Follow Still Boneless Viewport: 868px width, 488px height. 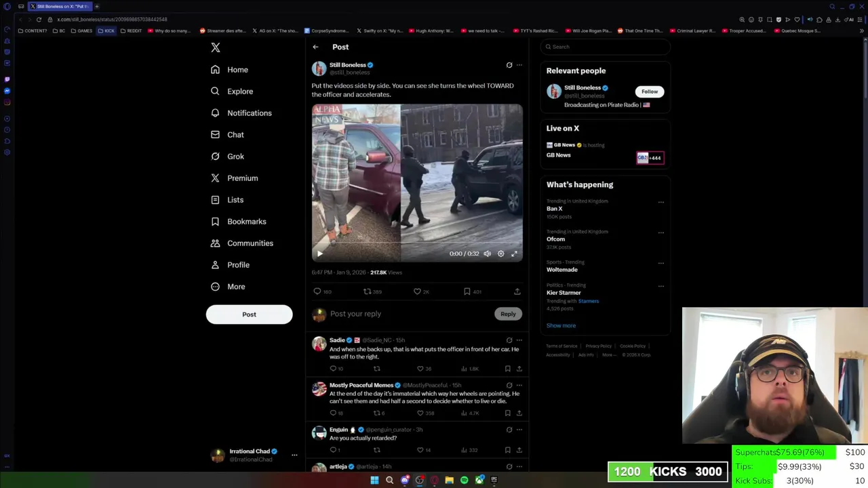[650, 91]
